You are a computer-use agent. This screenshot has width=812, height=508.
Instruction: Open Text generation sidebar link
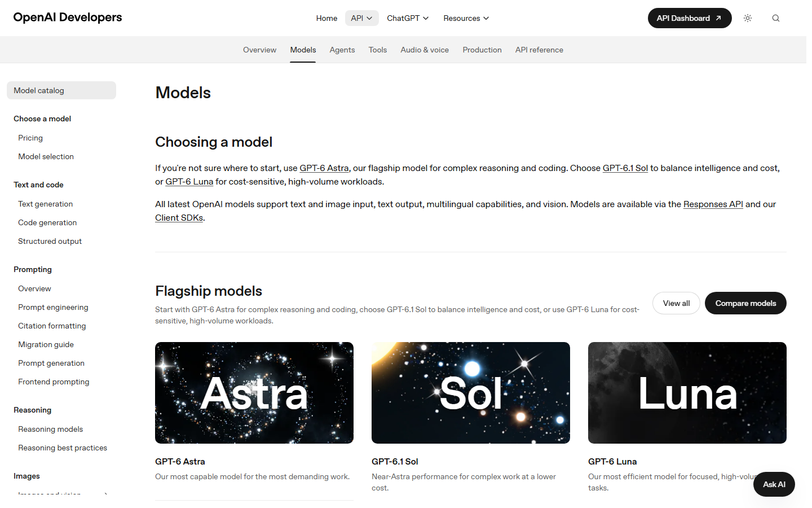coord(45,204)
